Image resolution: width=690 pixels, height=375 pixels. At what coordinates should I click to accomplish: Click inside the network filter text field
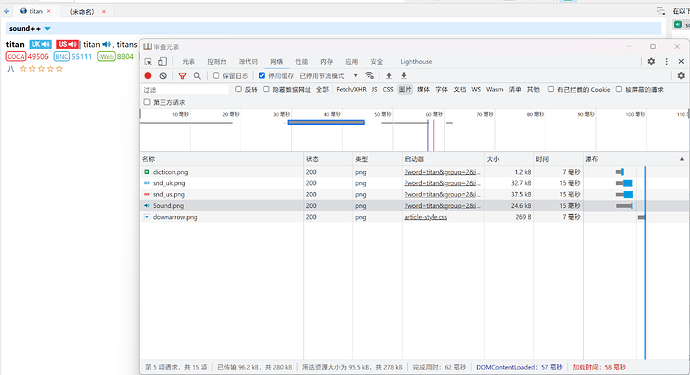click(185, 90)
